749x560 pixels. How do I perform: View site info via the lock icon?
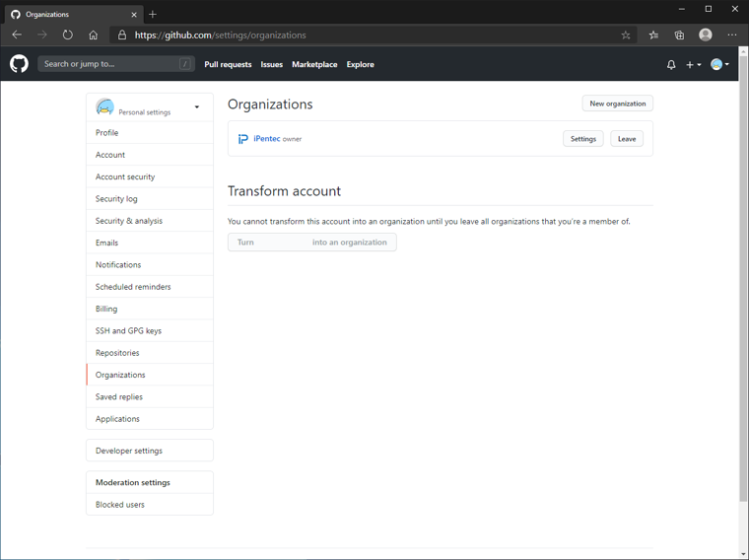click(x=122, y=35)
